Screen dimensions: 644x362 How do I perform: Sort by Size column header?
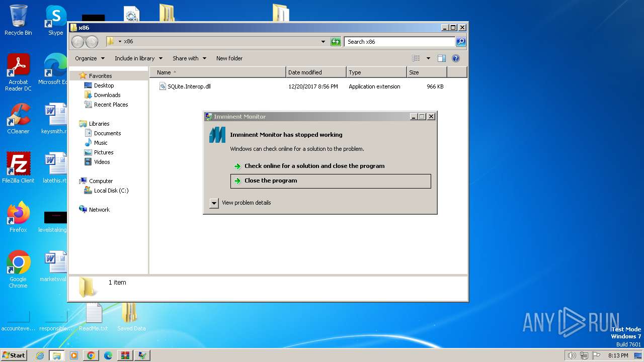(427, 72)
